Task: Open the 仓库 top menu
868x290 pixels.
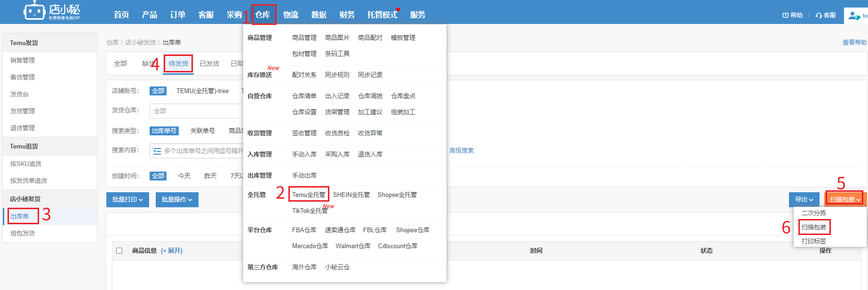Action: tap(263, 15)
